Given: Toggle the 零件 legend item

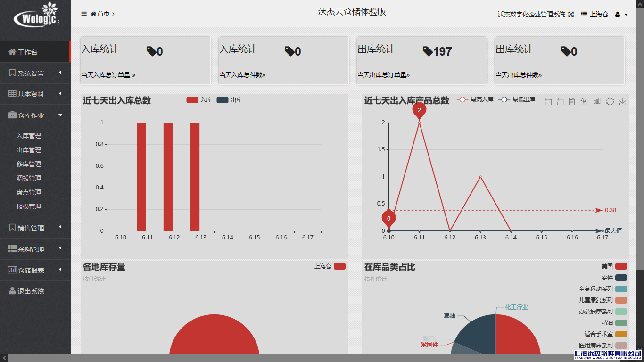Looking at the screenshot, I should pyautogui.click(x=614, y=278).
